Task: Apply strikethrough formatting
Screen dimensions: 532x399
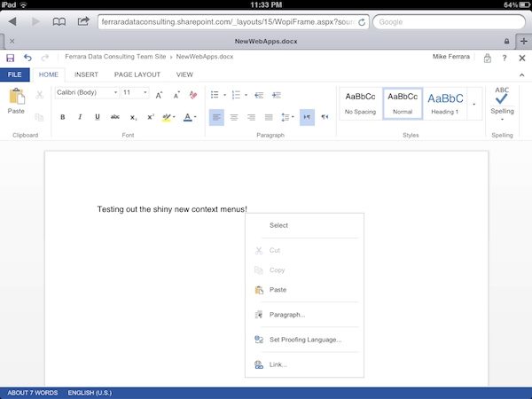Action: pyautogui.click(x=115, y=117)
